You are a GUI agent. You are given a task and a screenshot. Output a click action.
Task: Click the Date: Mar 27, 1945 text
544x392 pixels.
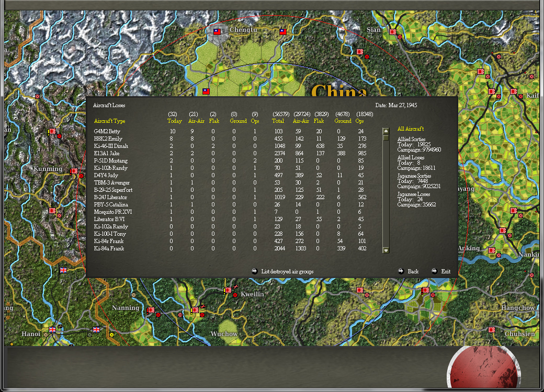396,105
